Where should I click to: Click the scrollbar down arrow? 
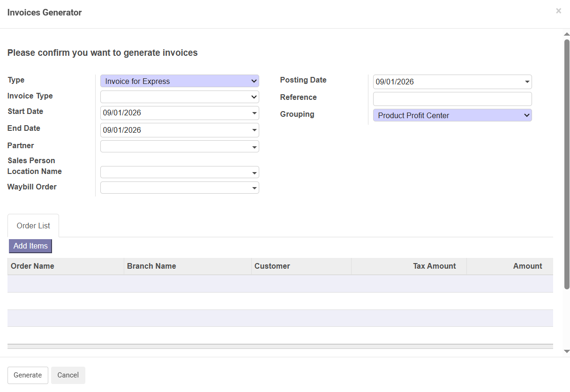coord(566,351)
